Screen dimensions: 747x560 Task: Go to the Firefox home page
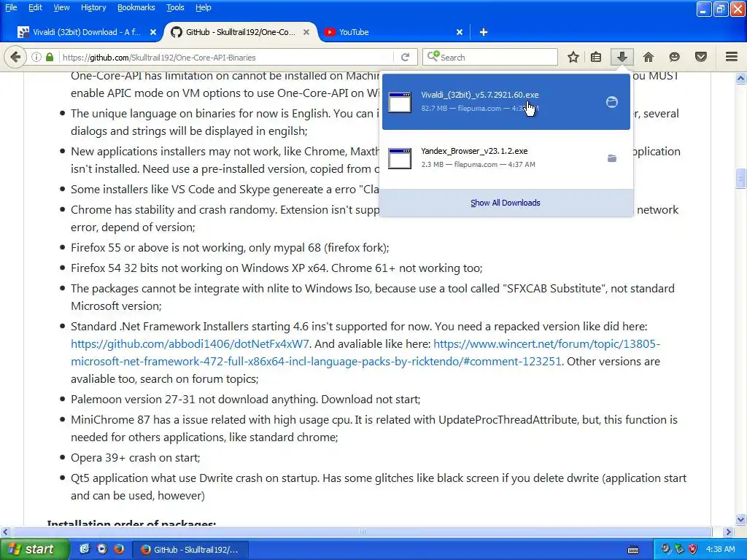click(649, 57)
